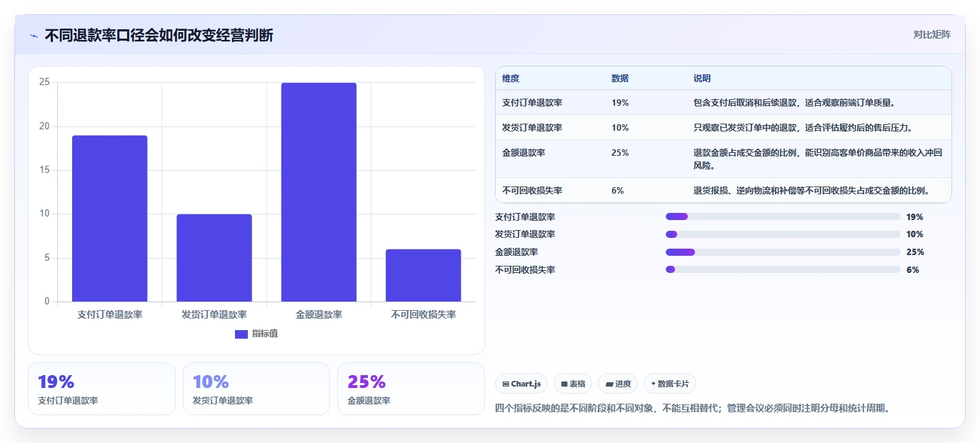Click the 6% value in table

coord(618,191)
